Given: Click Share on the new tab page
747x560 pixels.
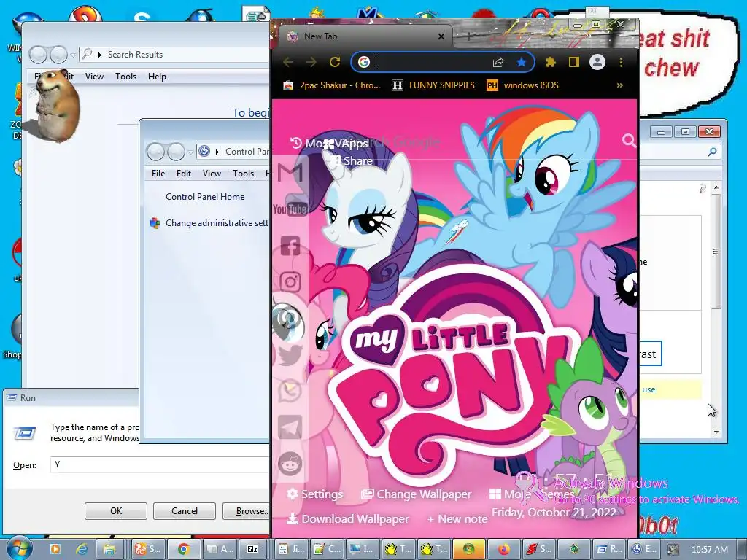Looking at the screenshot, I should (352, 161).
